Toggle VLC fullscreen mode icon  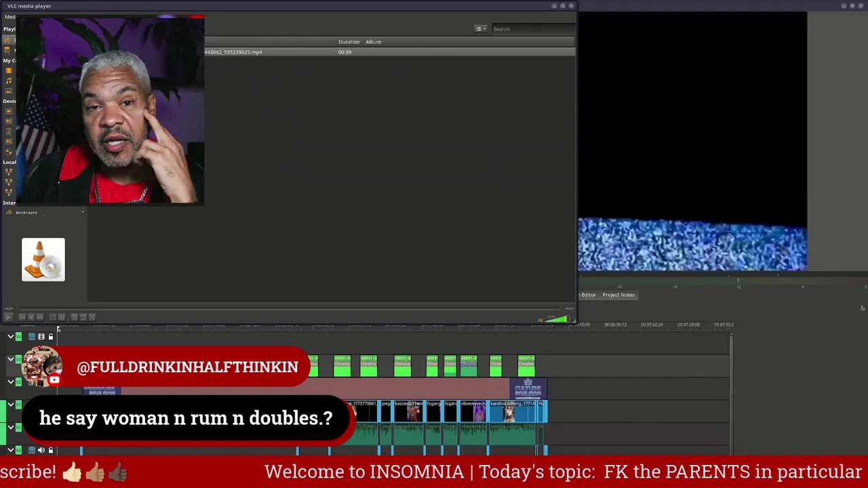(x=53, y=317)
